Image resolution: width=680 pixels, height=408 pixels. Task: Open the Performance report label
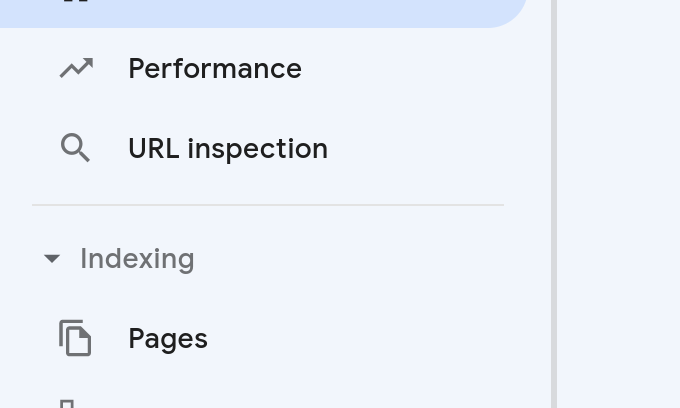click(215, 68)
